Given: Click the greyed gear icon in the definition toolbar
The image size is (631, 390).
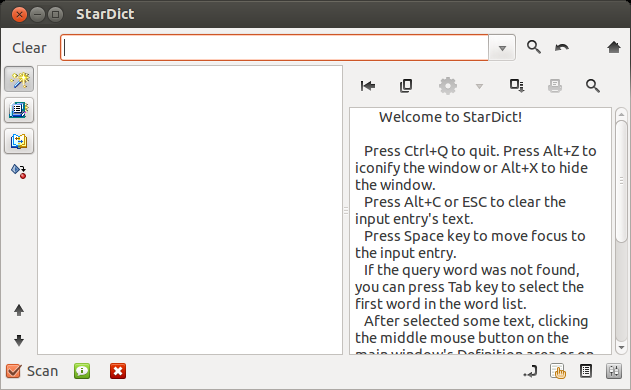Looking at the screenshot, I should click(x=447, y=86).
